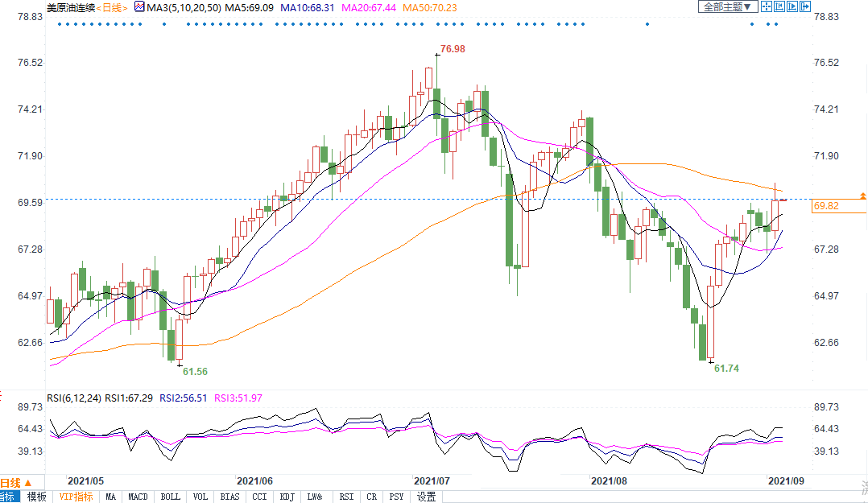Switch to the MACD indicator tab
868x503 pixels.
(x=138, y=497)
